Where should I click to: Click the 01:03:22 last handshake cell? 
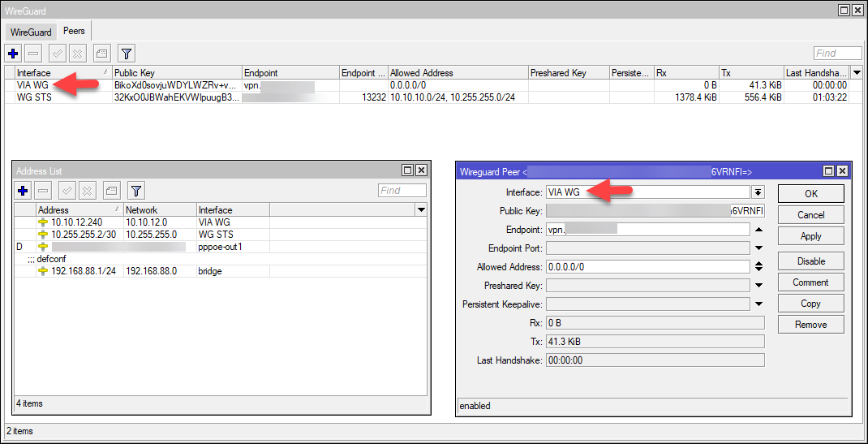(x=817, y=97)
